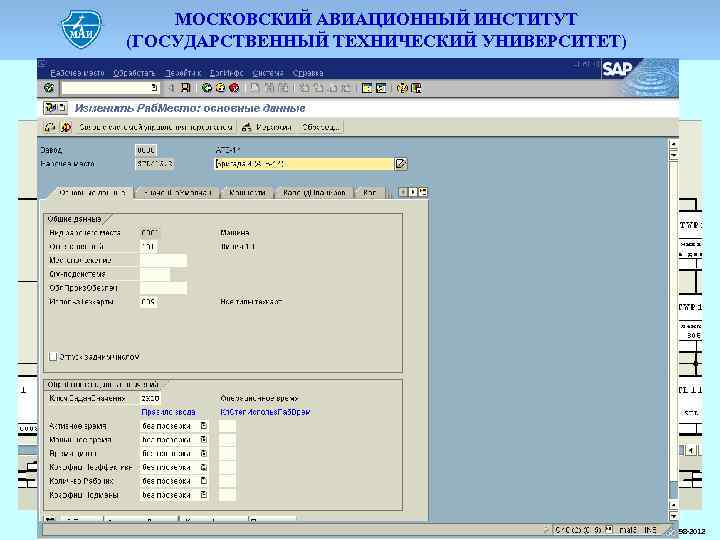Viewport: 720px width, 540px height.
Task: Click the green Enter checkmark icon
Action: point(49,88)
